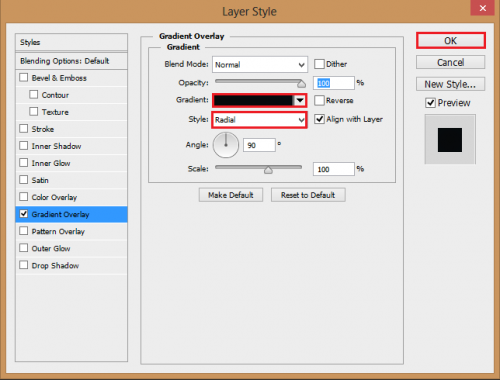This screenshot has height=380, width=500.
Task: Toggle the Reverse checkbox
Action: (x=319, y=100)
